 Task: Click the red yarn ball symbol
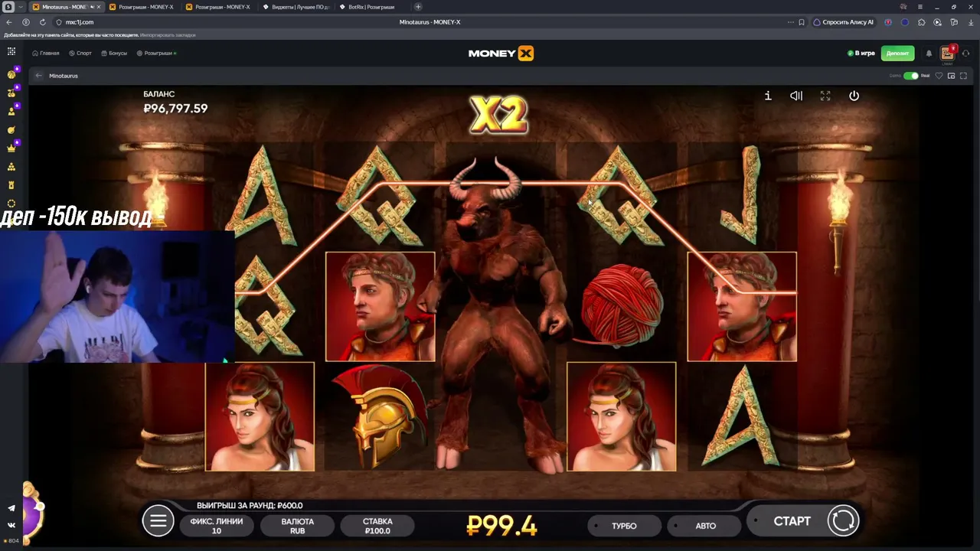tap(620, 306)
